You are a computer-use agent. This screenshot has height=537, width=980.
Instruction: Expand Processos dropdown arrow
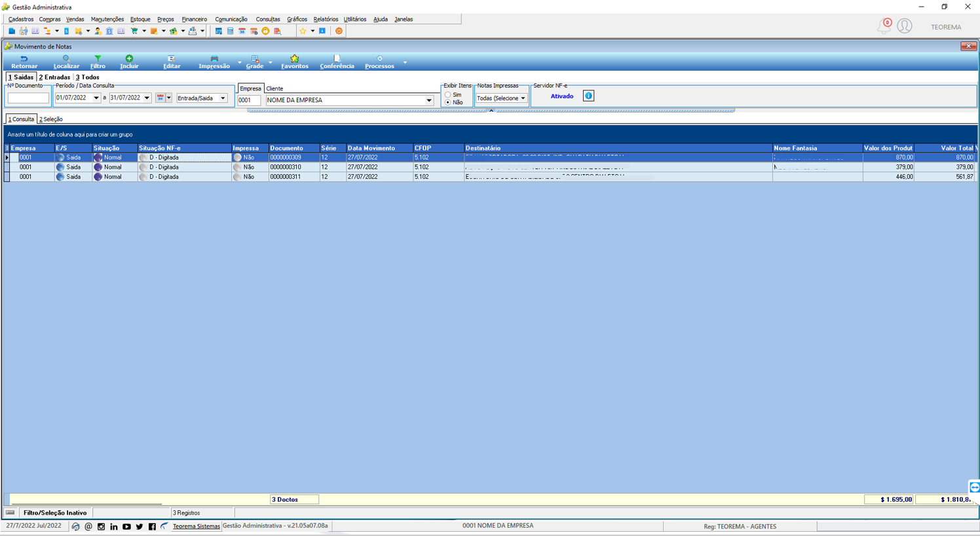click(405, 62)
